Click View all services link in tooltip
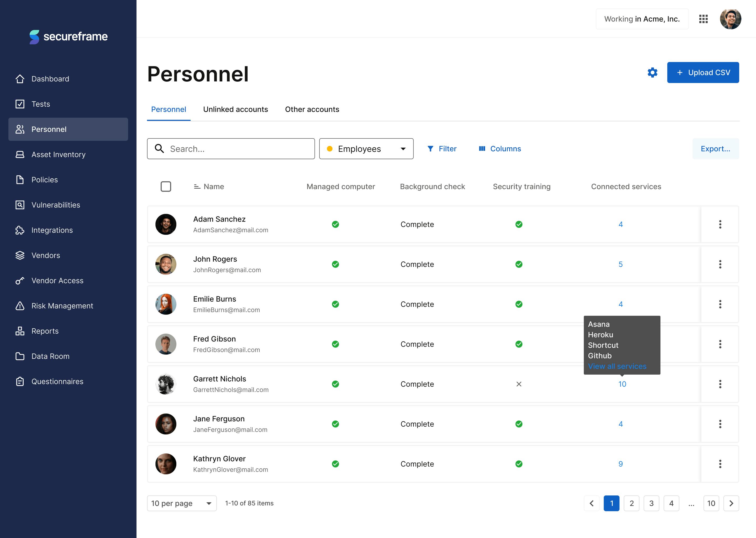This screenshot has width=756, height=538. (x=617, y=366)
